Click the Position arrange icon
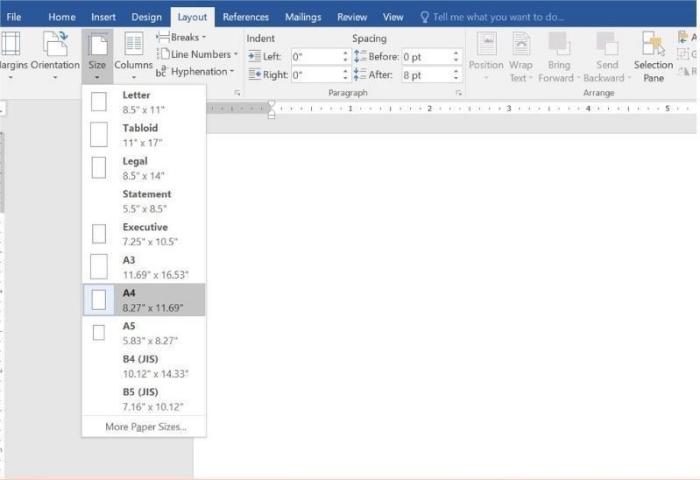 click(486, 54)
